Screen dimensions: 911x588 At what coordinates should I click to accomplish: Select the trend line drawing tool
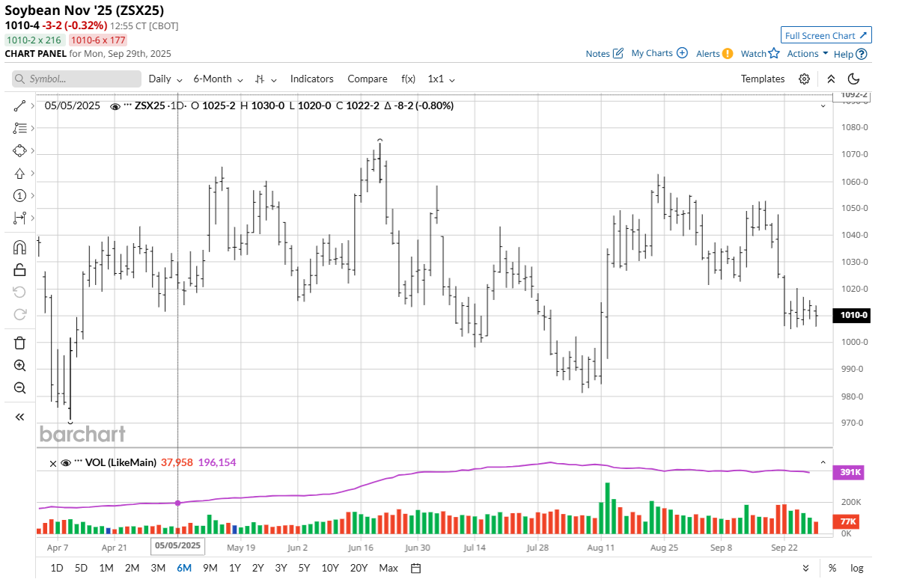[x=19, y=106]
